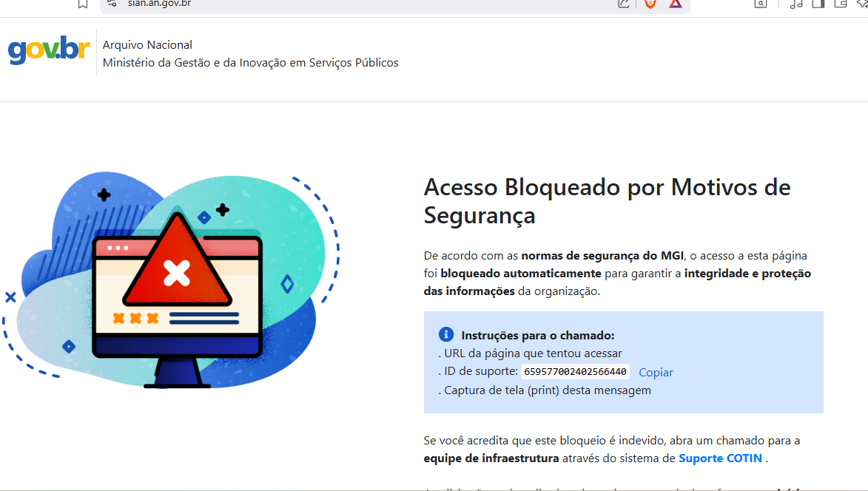Open the Suporte COTIN link

[x=720, y=458]
